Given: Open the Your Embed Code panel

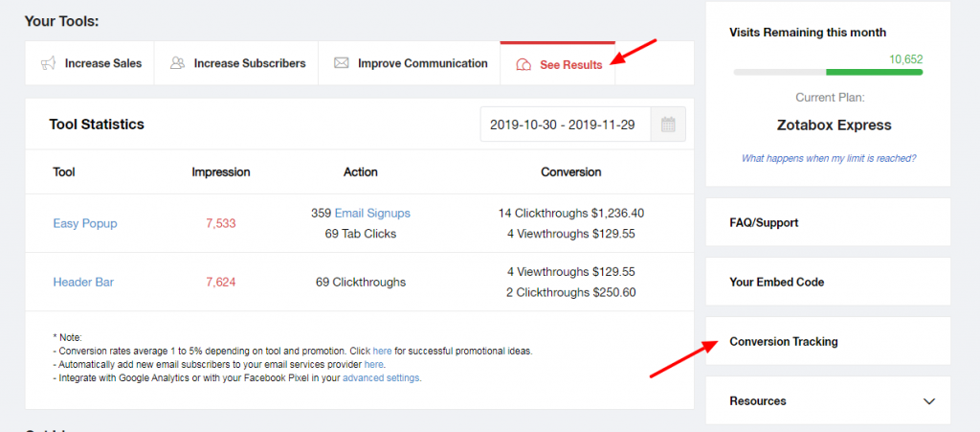Looking at the screenshot, I should [828, 282].
